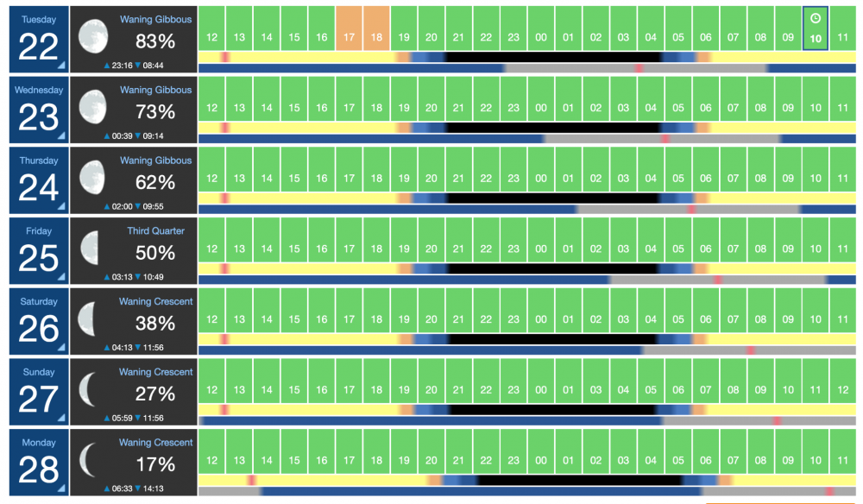The height and width of the screenshot is (504, 863).
Task: Click the Waning Gibbous 83% moon icon
Action: (93, 36)
